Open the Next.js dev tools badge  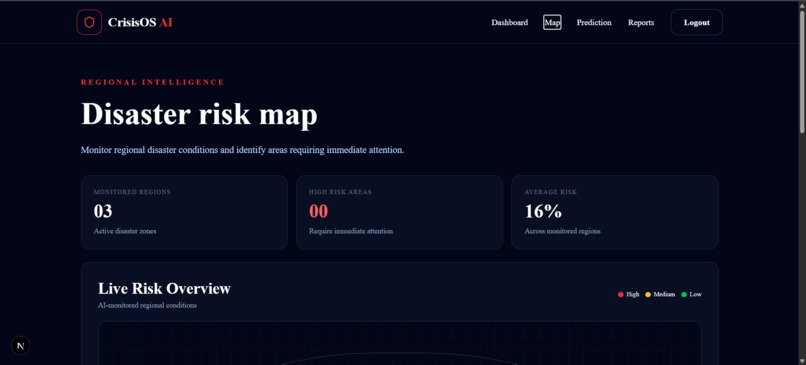click(x=21, y=346)
